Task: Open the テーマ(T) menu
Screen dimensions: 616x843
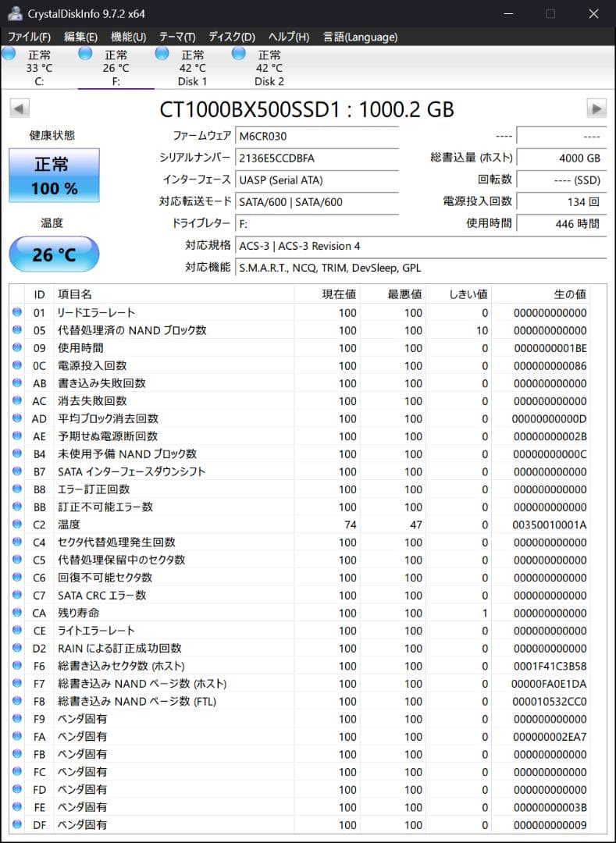Action: click(177, 37)
